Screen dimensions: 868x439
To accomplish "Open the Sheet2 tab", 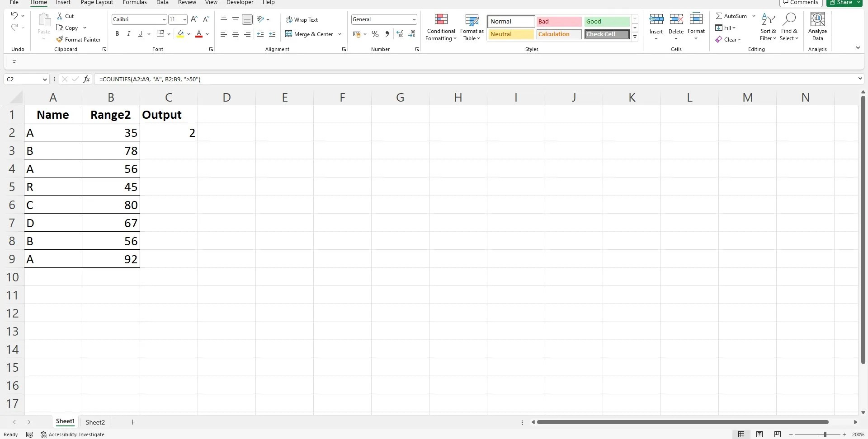I will [x=95, y=422].
